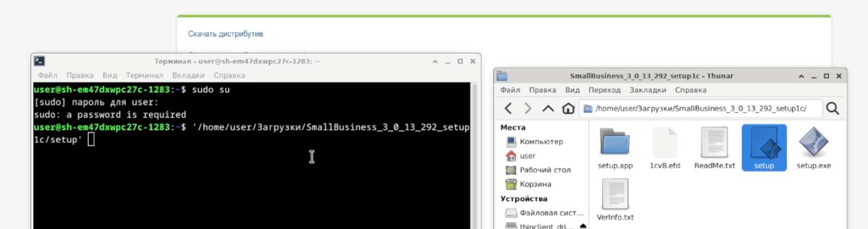
Task: Click the Места section header
Action: coord(513,128)
